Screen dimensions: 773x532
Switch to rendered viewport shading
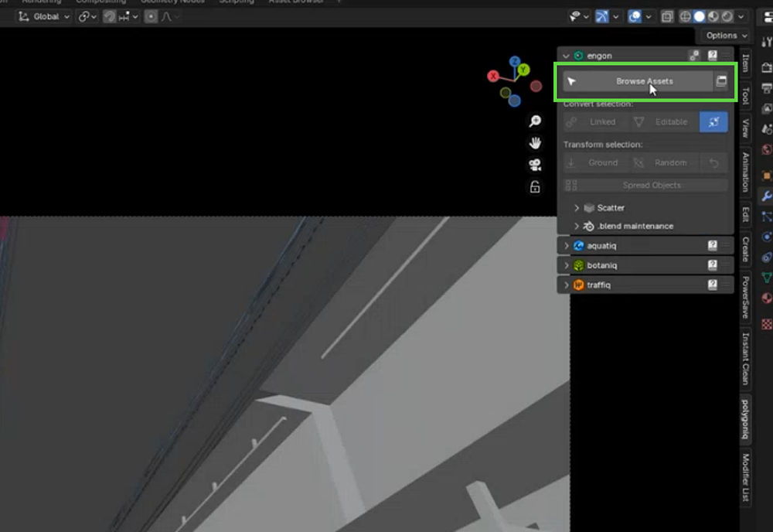point(727,17)
